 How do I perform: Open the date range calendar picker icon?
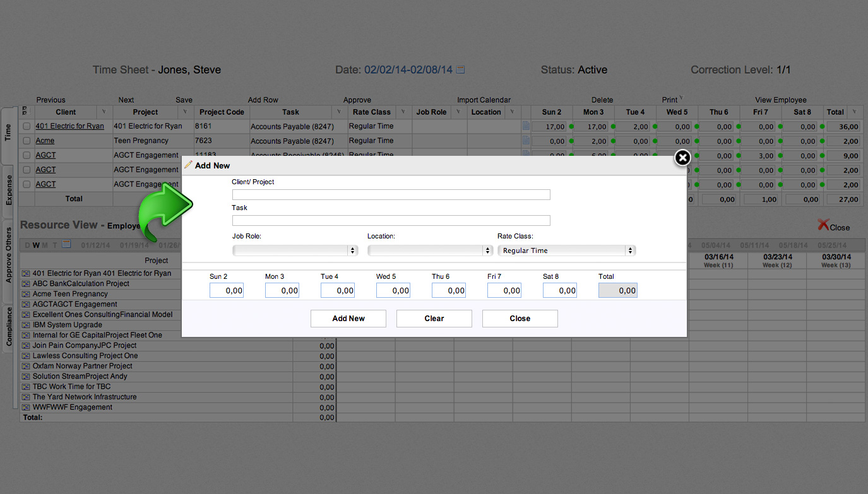(460, 70)
